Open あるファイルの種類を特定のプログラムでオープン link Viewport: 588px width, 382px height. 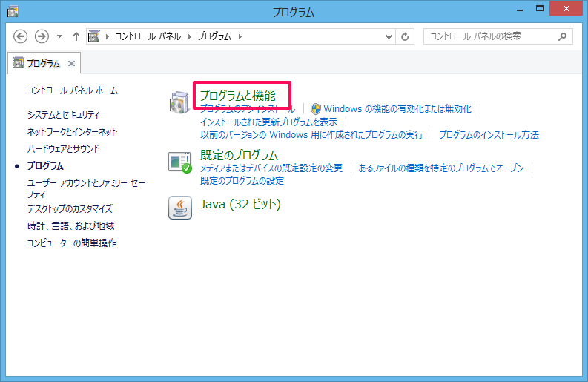coord(441,168)
